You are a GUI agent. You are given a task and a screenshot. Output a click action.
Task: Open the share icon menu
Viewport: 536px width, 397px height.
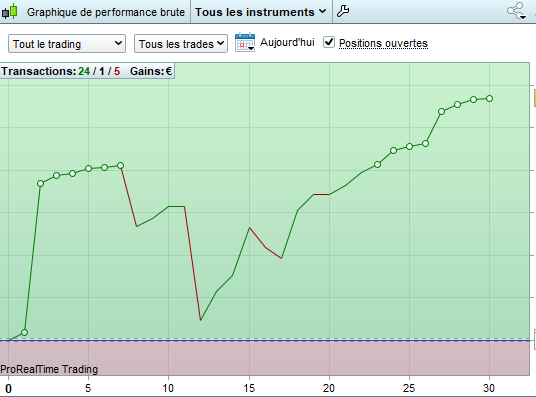click(x=516, y=11)
